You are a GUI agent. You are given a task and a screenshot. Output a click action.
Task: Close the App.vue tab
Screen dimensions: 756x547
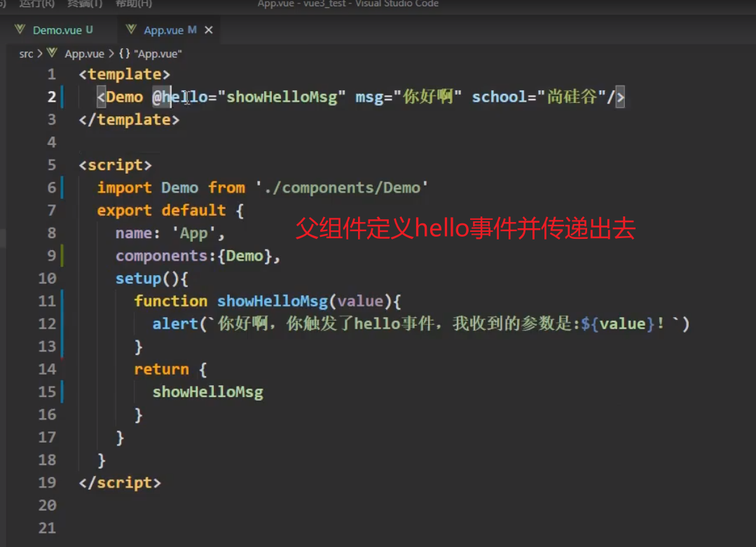click(209, 30)
